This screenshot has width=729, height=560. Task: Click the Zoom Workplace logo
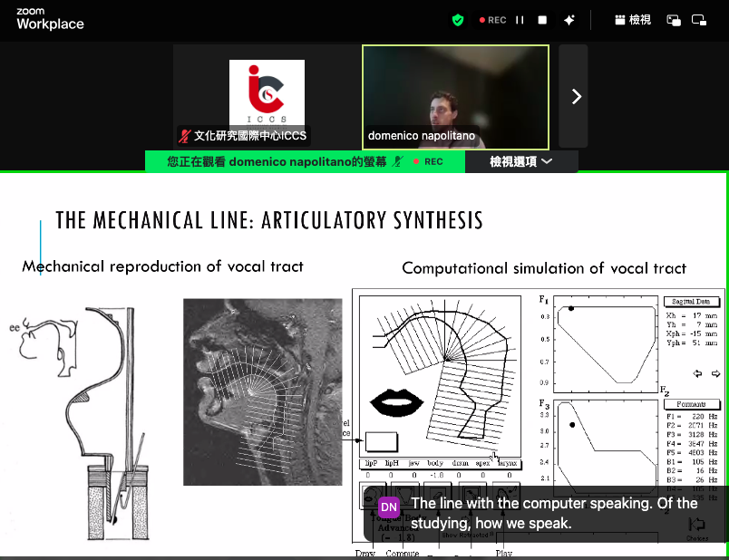pyautogui.click(x=50, y=19)
